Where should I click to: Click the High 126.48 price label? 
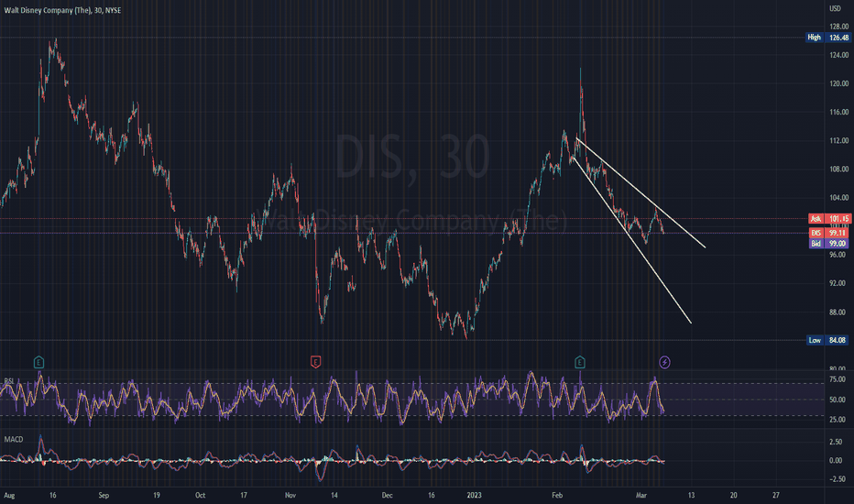point(828,38)
